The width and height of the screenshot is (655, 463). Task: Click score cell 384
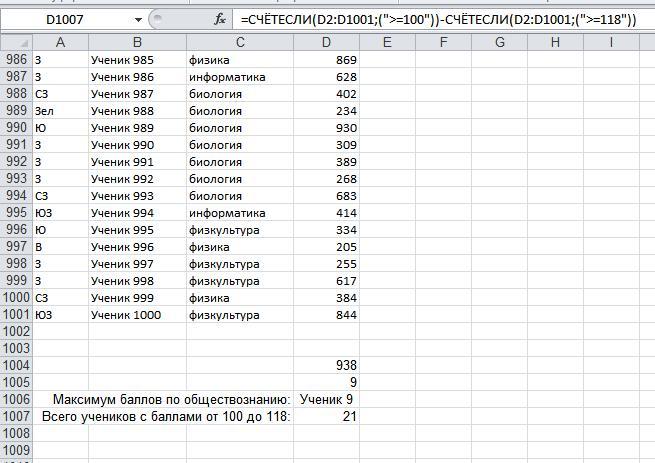(326, 298)
